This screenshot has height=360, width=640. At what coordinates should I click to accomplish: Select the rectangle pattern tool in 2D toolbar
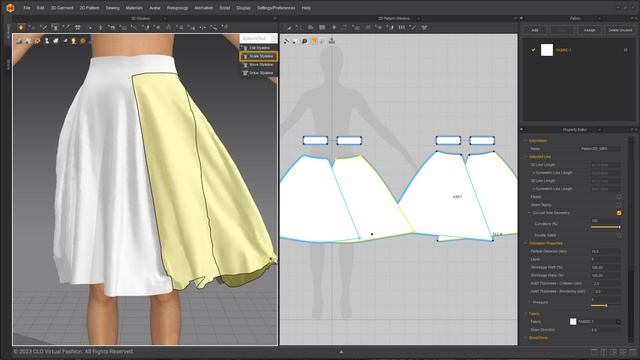tap(322, 27)
